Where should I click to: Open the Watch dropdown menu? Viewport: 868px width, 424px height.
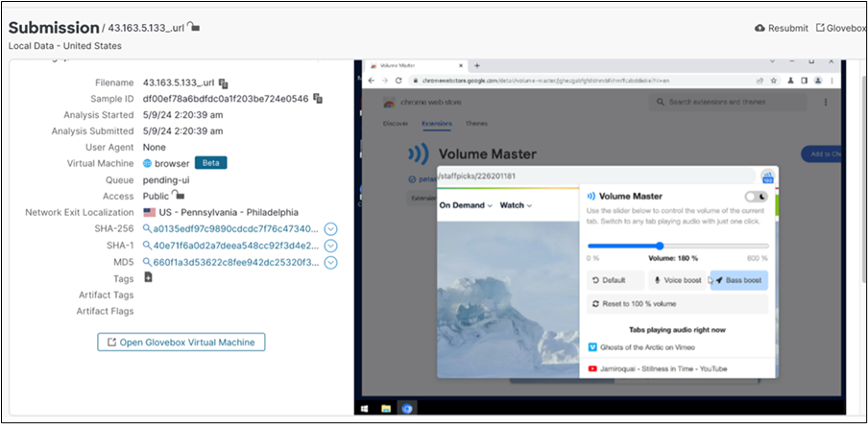516,205
